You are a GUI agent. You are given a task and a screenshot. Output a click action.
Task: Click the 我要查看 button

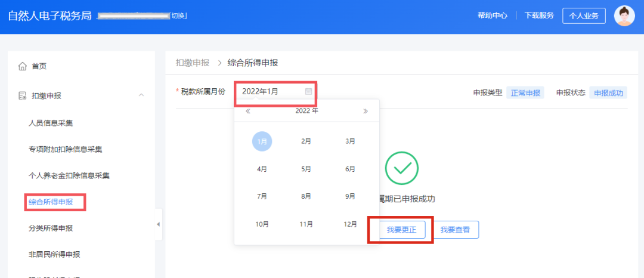[455, 230]
